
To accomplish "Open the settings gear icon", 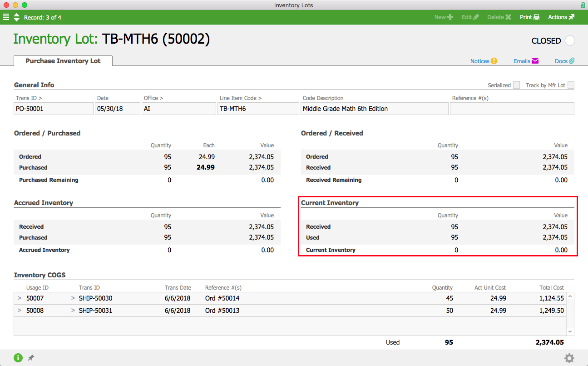I will click(569, 358).
